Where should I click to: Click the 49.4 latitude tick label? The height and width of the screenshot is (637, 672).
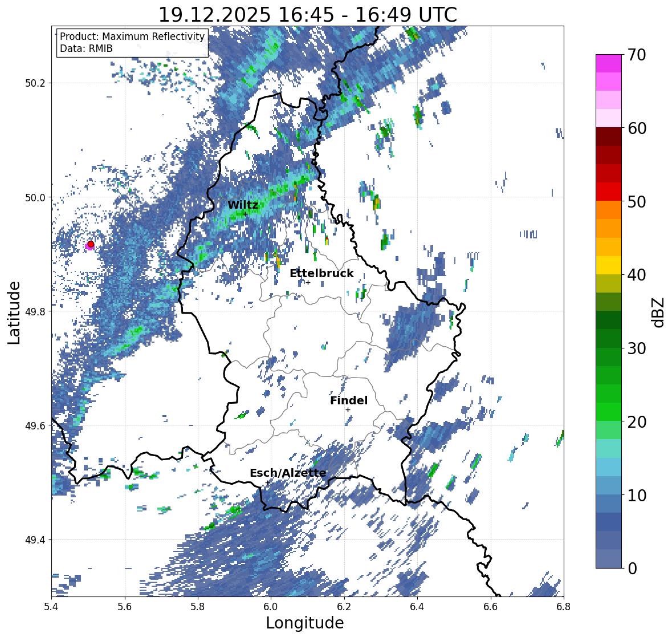click(35, 540)
